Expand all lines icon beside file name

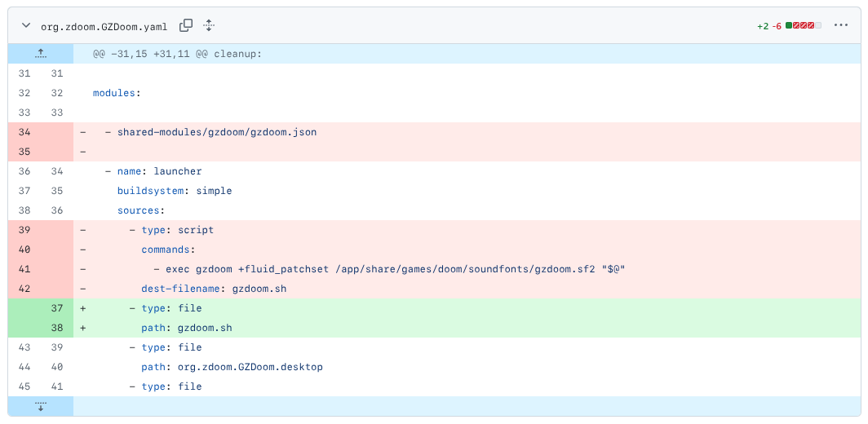(209, 25)
